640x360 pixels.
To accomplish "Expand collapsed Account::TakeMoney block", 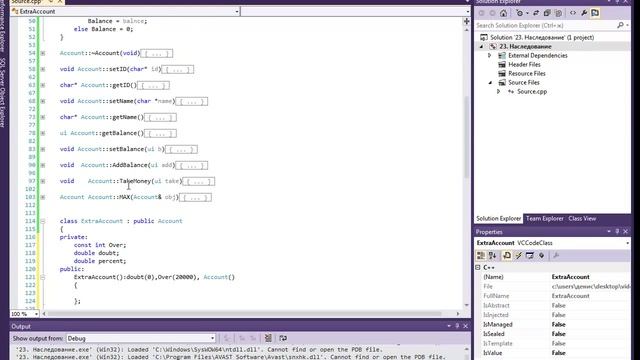I will [x=42, y=181].
